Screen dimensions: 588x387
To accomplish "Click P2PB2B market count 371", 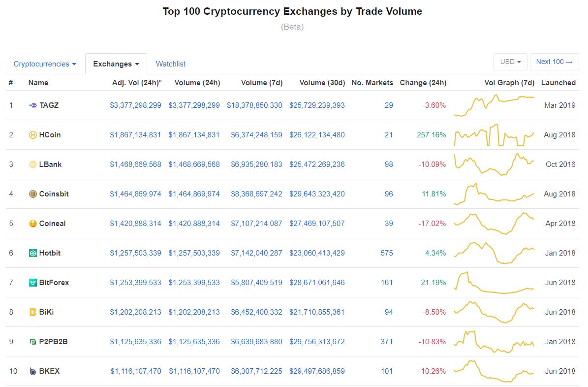I will click(387, 342).
